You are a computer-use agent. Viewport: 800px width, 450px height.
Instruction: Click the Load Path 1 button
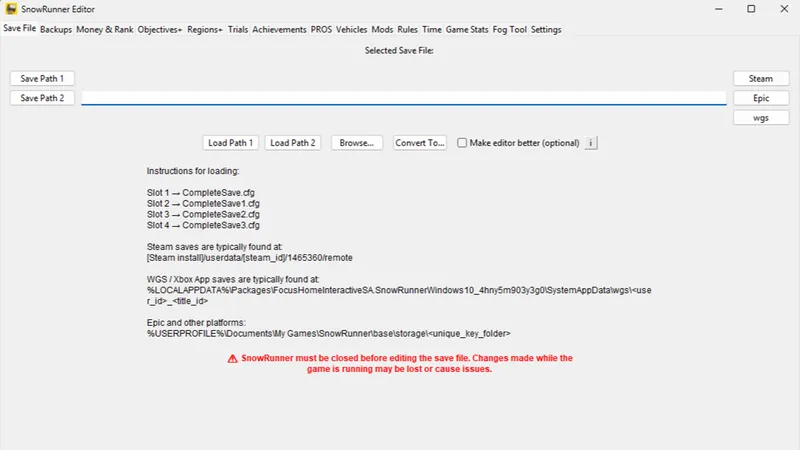click(230, 143)
